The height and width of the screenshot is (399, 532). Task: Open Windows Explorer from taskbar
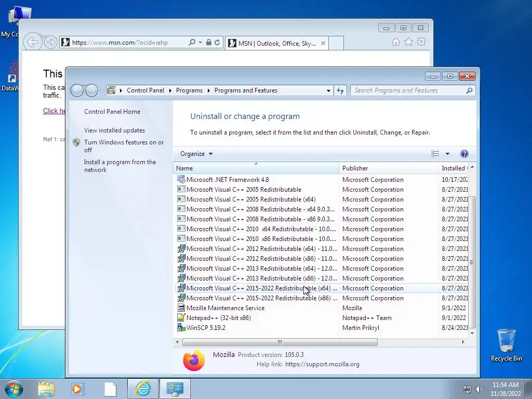click(x=46, y=389)
